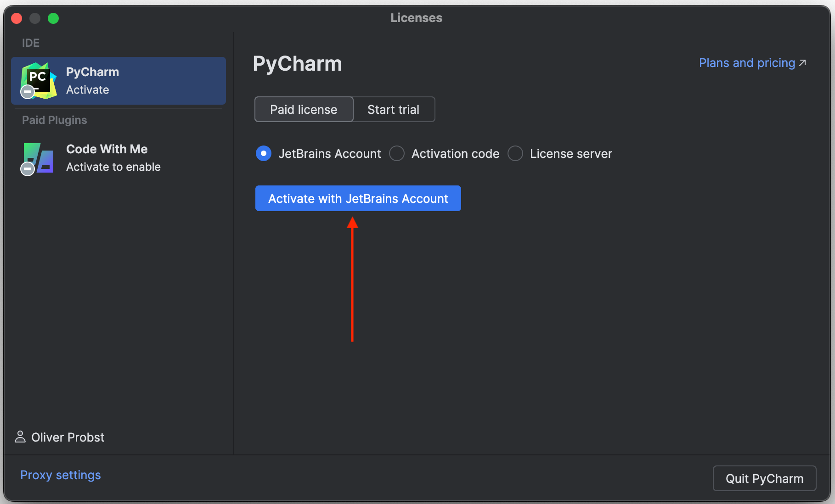835x504 pixels.
Task: Click the IDE section label
Action: [x=31, y=43]
